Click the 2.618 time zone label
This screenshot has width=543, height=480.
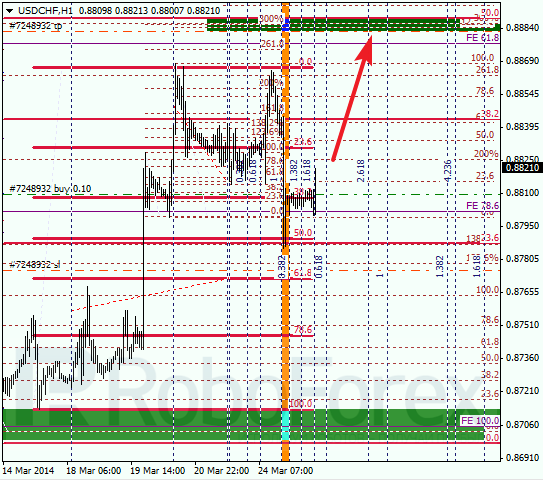tap(361, 171)
